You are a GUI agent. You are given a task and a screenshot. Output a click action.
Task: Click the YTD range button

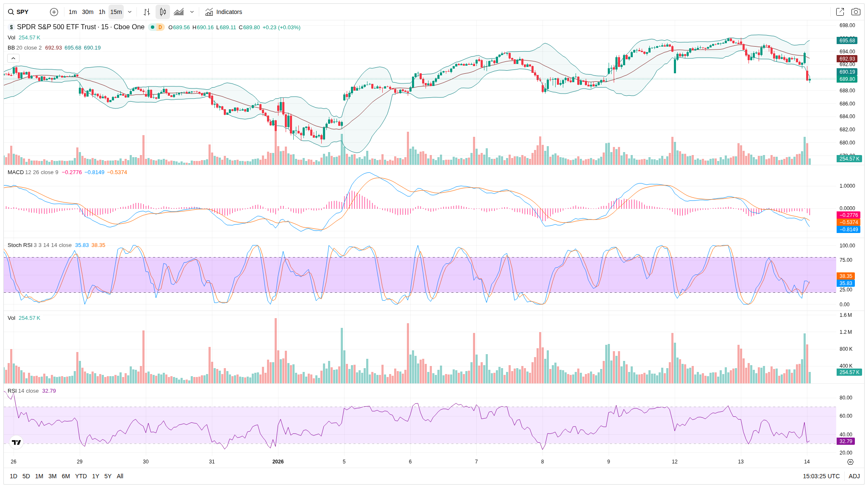click(x=81, y=476)
